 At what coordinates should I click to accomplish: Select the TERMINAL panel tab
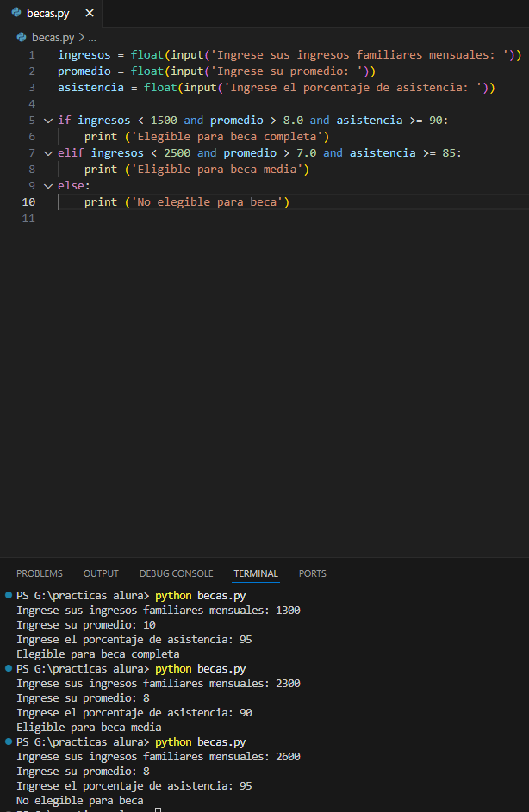pyautogui.click(x=256, y=573)
